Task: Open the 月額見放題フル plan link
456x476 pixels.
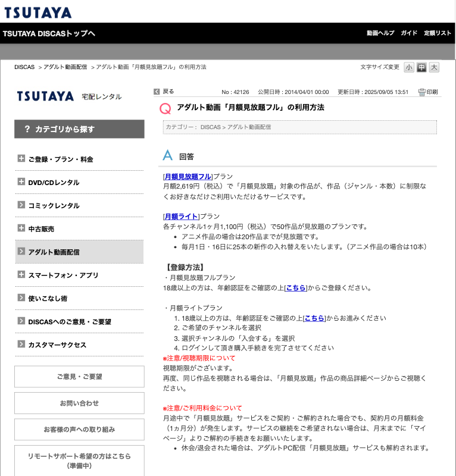Action: pos(188,177)
